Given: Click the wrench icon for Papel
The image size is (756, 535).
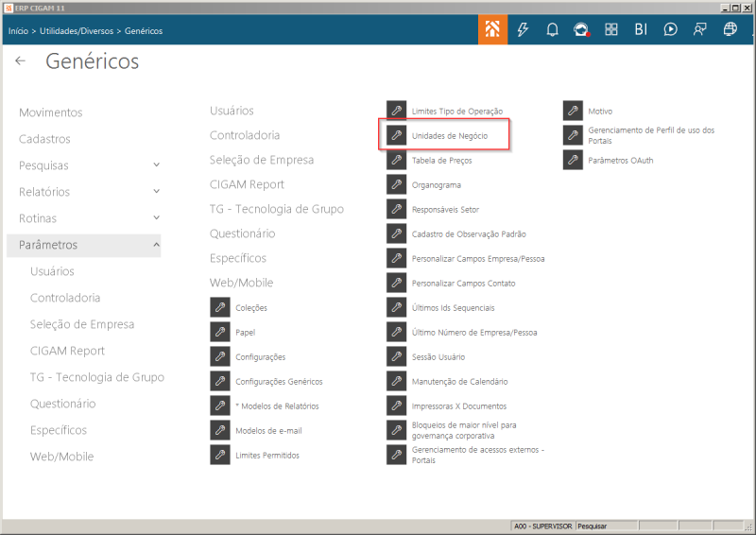Looking at the screenshot, I should (220, 332).
